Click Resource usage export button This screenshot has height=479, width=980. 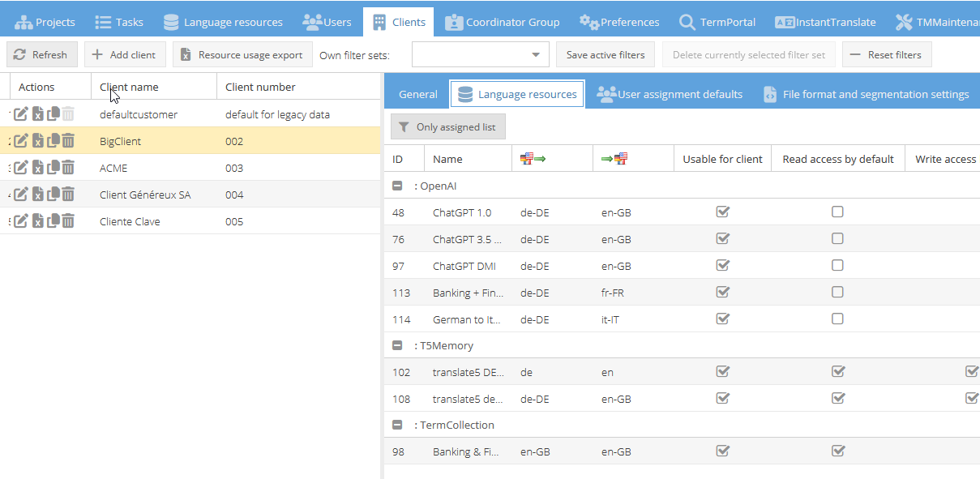(x=242, y=55)
